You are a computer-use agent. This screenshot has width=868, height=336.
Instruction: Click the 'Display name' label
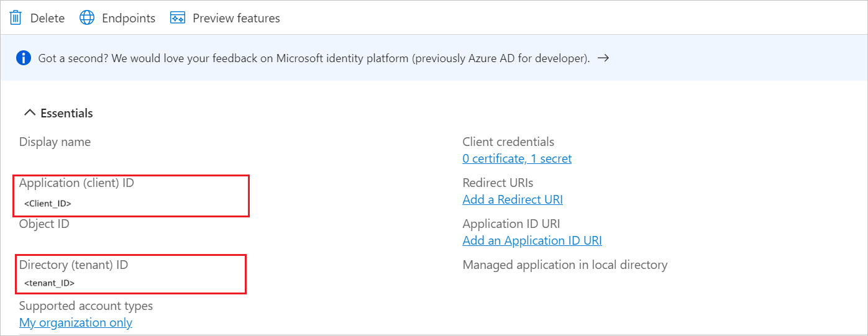coord(55,142)
